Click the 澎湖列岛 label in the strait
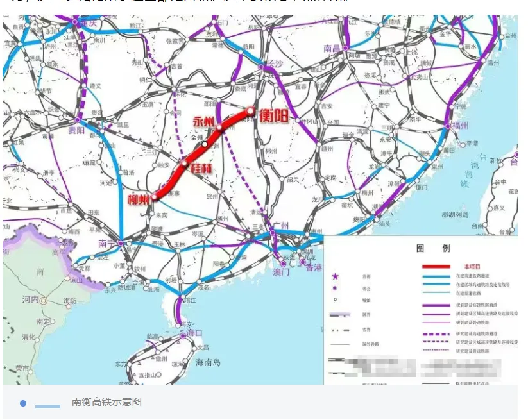Viewport: 528px width, 420px height. click(455, 215)
